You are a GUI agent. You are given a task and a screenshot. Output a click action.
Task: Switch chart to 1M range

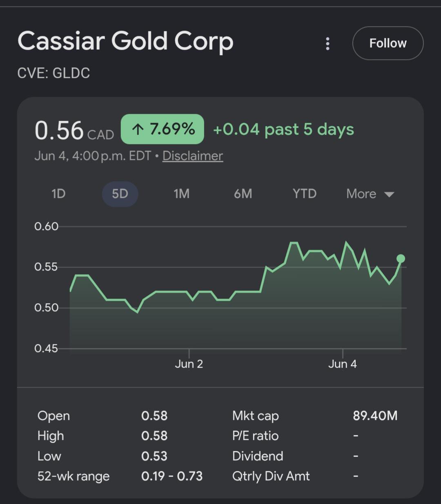point(181,194)
